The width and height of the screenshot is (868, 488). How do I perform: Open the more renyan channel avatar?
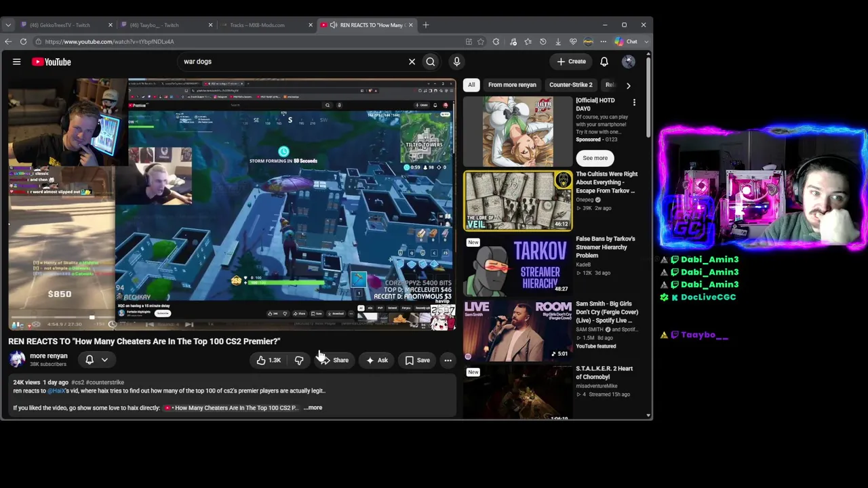click(x=17, y=360)
